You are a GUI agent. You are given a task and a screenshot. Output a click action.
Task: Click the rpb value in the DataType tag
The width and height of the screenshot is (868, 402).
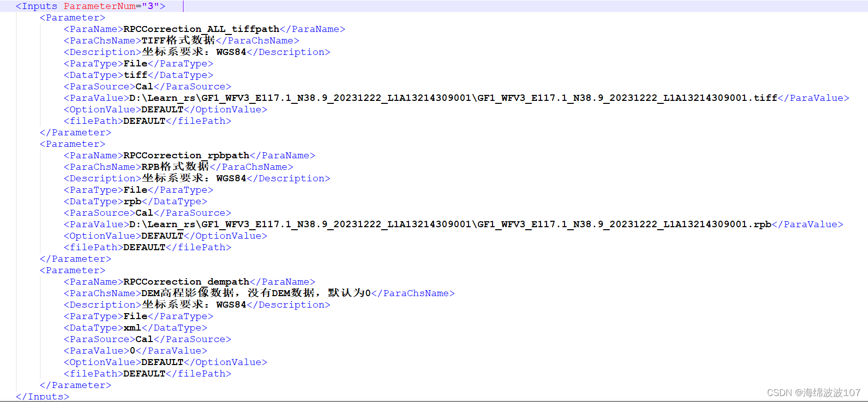click(x=132, y=201)
